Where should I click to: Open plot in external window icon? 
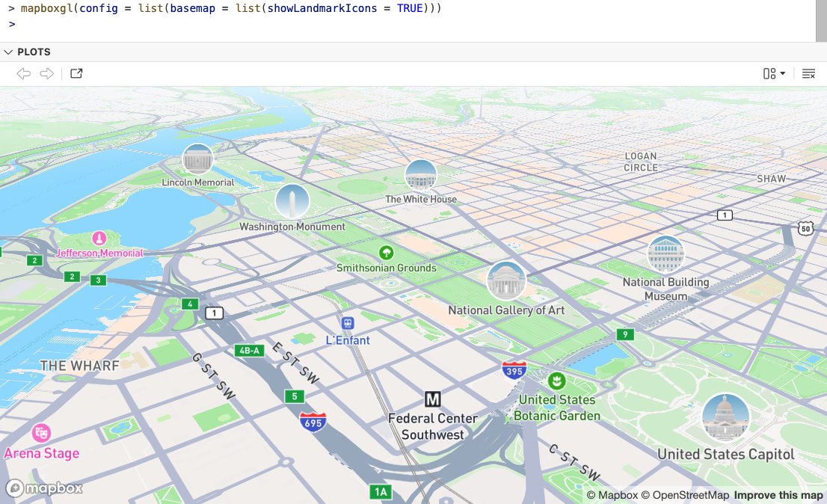click(x=76, y=73)
